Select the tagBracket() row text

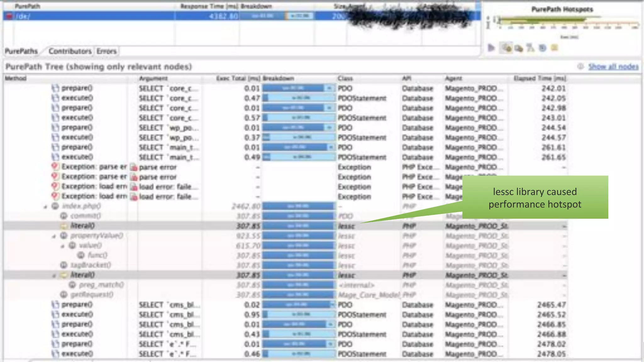coord(91,265)
